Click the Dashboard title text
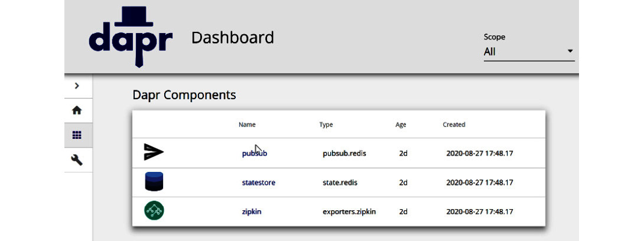This screenshot has width=644, height=241. [x=232, y=37]
